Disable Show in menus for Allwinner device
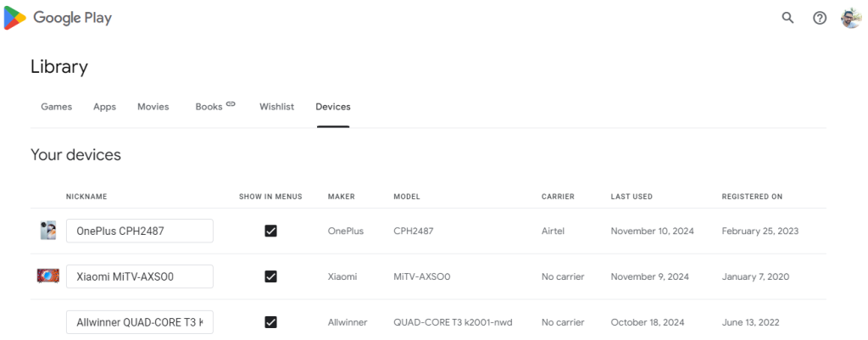The width and height of the screenshot is (868, 340). coord(270,322)
